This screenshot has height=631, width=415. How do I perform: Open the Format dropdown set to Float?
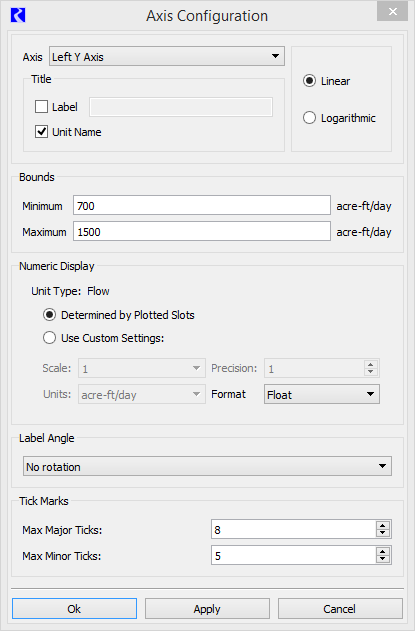[x=322, y=394]
